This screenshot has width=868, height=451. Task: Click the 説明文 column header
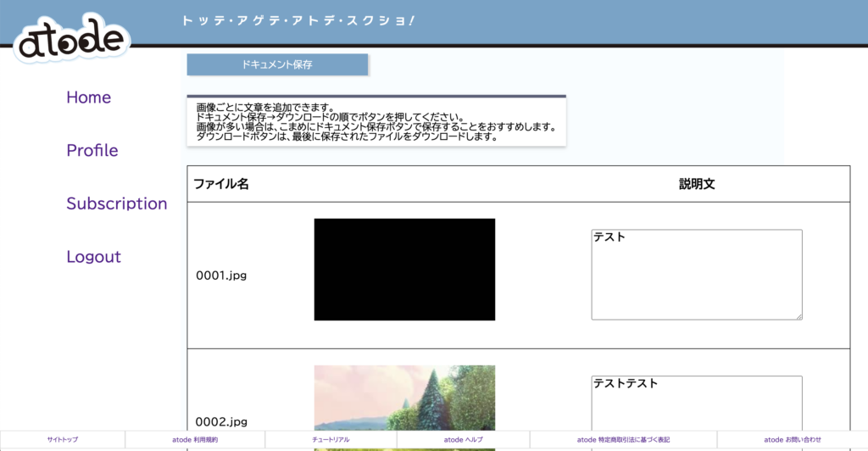(697, 184)
